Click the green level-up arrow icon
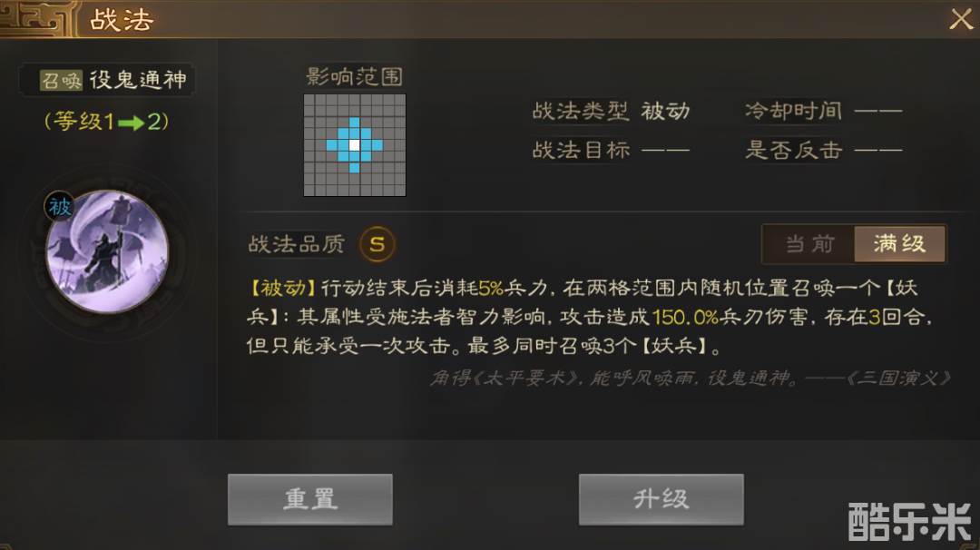 coord(131,123)
